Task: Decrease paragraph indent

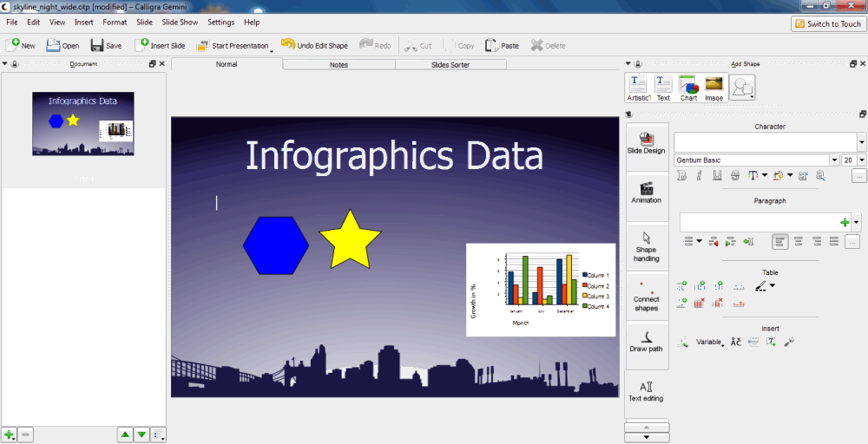Action: coord(713,242)
